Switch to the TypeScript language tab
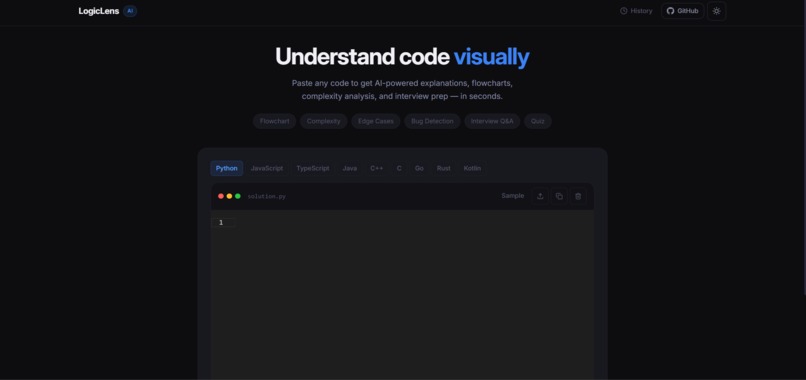806x380 pixels. 313,168
